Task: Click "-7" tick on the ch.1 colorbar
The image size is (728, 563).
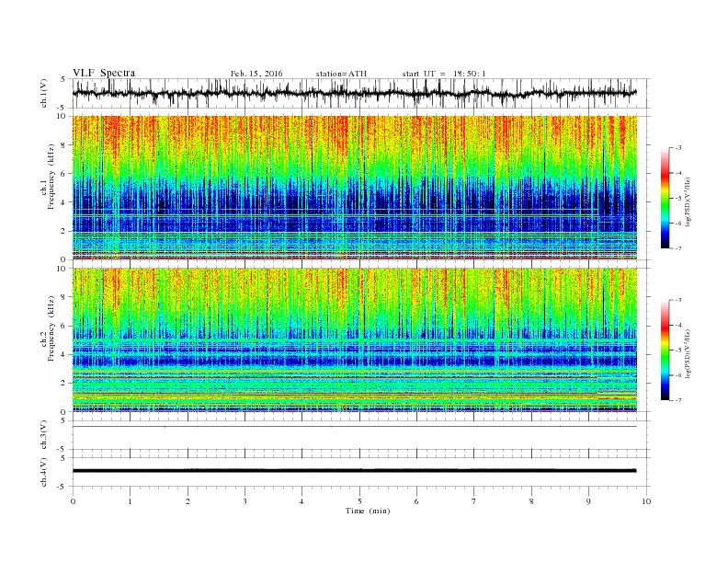Action: click(678, 248)
